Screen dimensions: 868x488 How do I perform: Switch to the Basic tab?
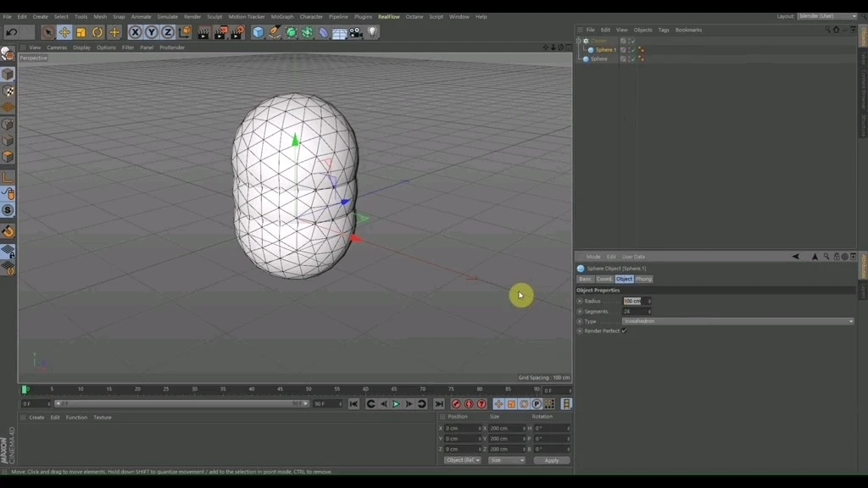[x=585, y=279]
